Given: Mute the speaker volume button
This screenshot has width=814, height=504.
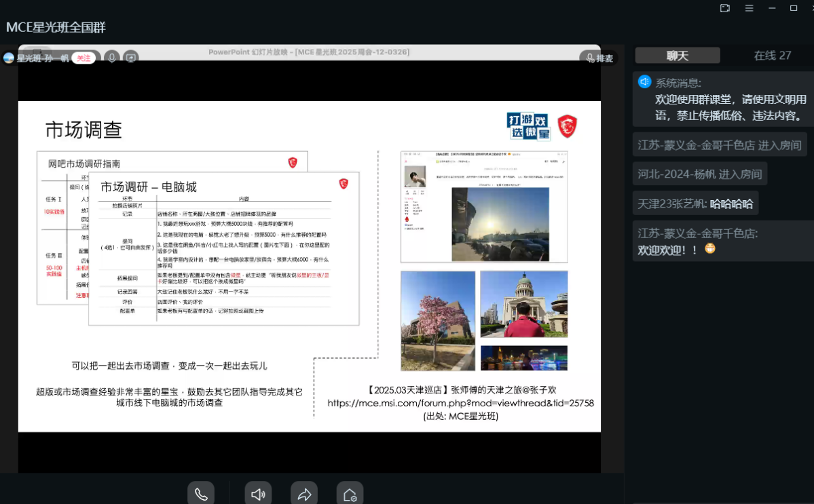Looking at the screenshot, I should pyautogui.click(x=258, y=494).
